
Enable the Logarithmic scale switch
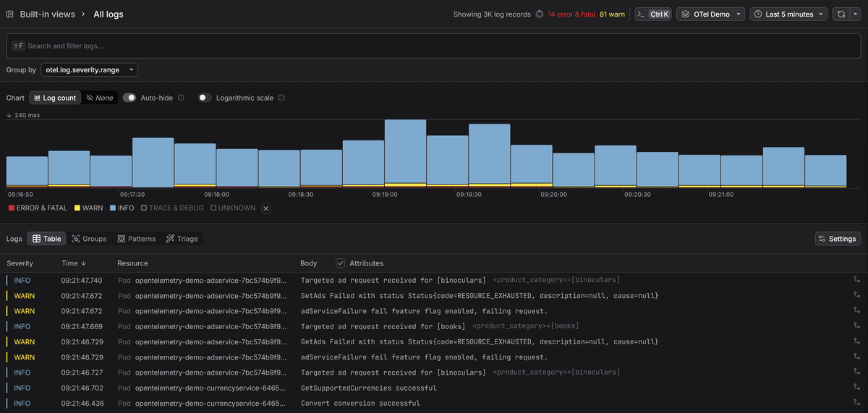point(205,98)
